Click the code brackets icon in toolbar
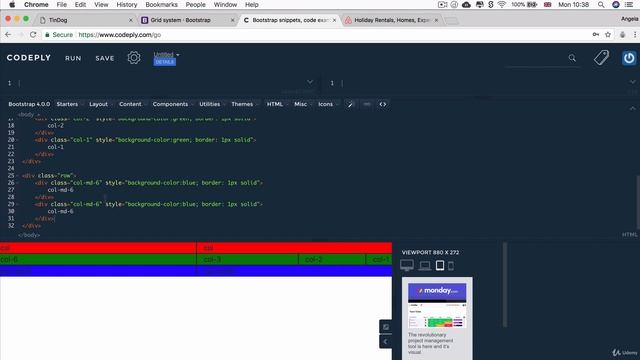Screen dimensions: 640x360 tap(382, 104)
